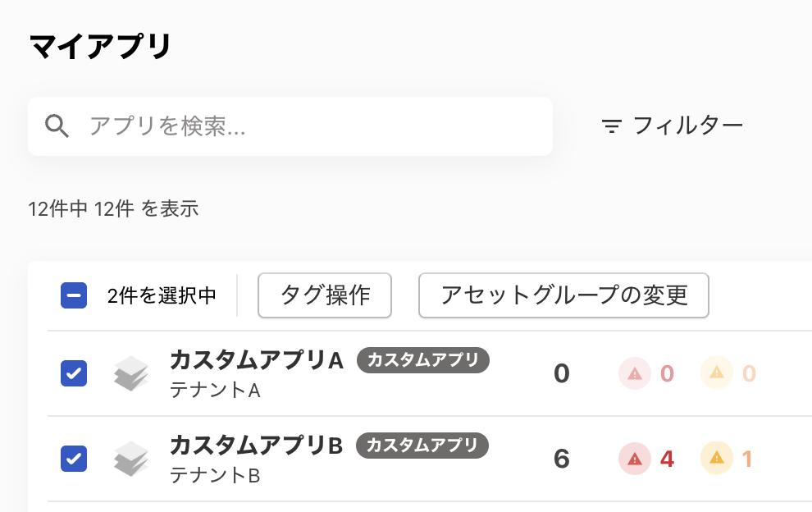Click the カスタムアプリ tag on app B

[x=422, y=446]
